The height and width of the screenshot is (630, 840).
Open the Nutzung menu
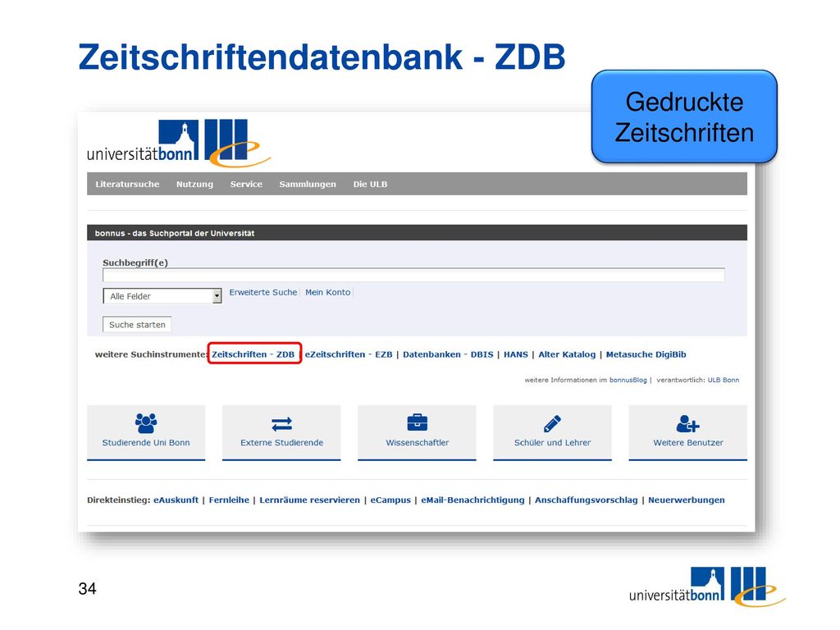tap(194, 184)
